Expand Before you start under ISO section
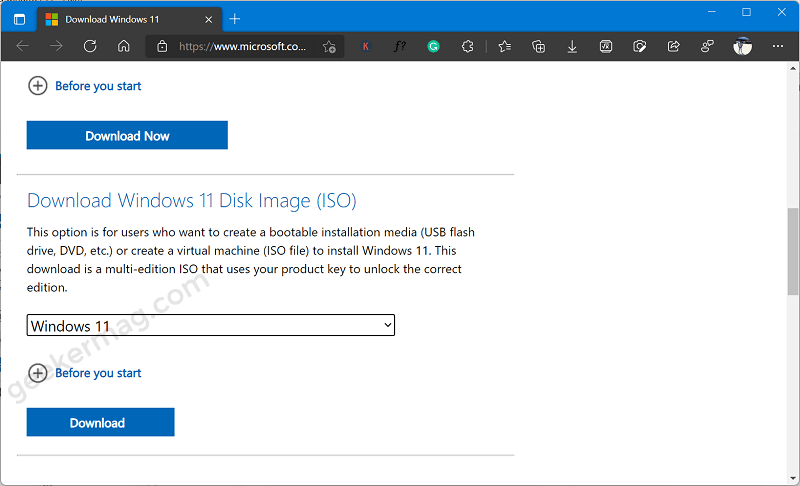 coord(84,373)
